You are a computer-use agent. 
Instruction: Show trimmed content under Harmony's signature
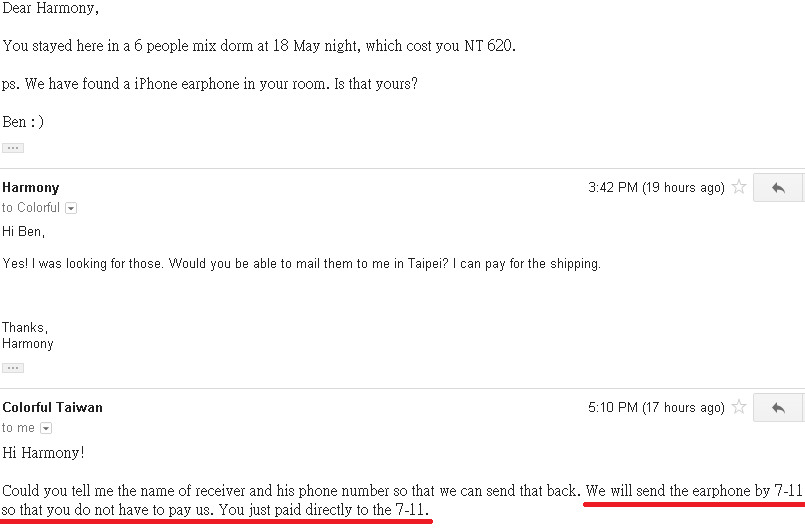[x=12, y=367]
